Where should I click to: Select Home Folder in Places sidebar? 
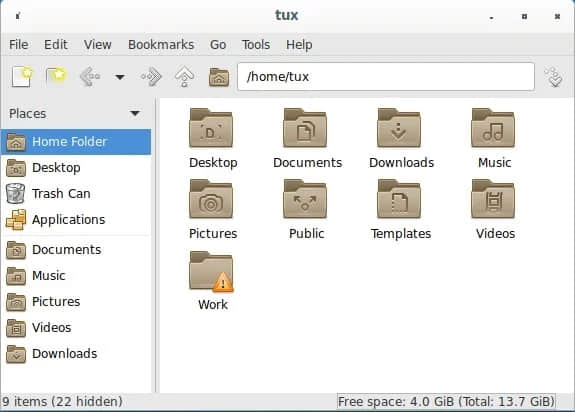76,141
